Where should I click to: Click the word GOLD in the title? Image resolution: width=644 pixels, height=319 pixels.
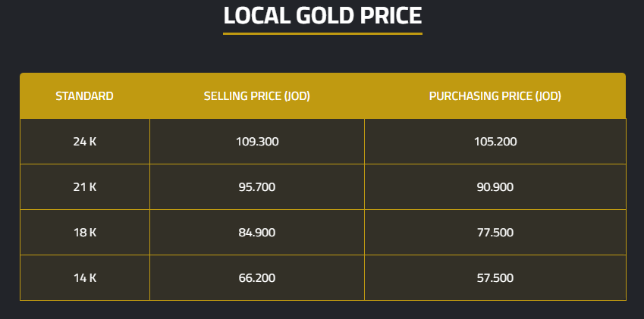click(x=319, y=16)
